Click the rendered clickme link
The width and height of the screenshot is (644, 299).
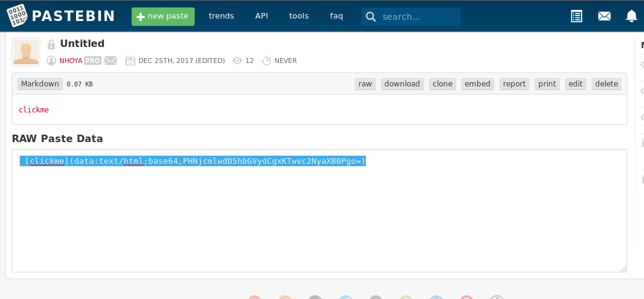pyautogui.click(x=33, y=110)
